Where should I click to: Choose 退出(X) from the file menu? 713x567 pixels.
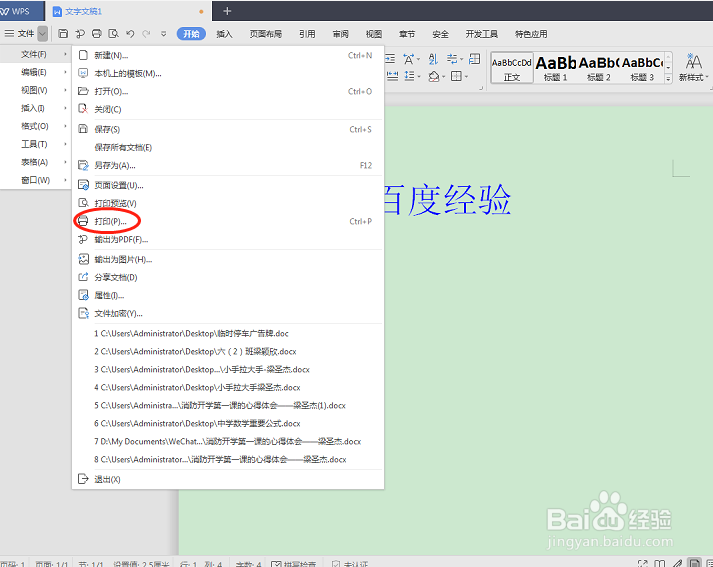coord(227,479)
